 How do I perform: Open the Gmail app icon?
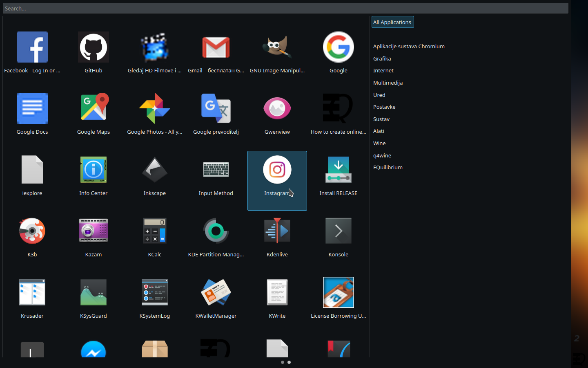pyautogui.click(x=216, y=47)
